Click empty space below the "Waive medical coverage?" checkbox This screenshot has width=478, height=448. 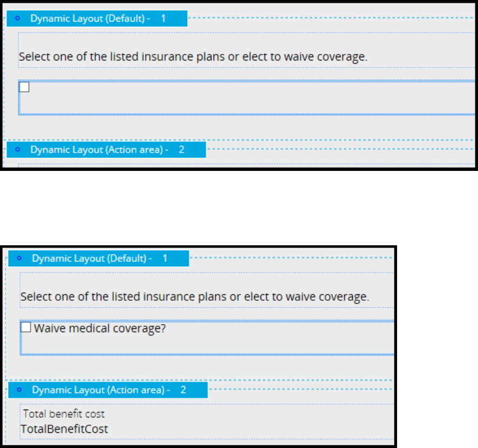(x=162, y=344)
